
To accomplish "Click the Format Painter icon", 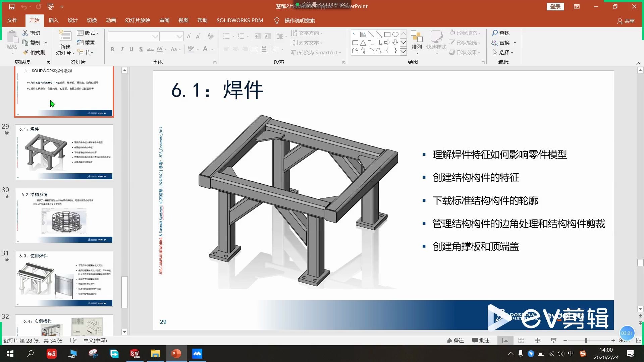I will tap(26, 52).
